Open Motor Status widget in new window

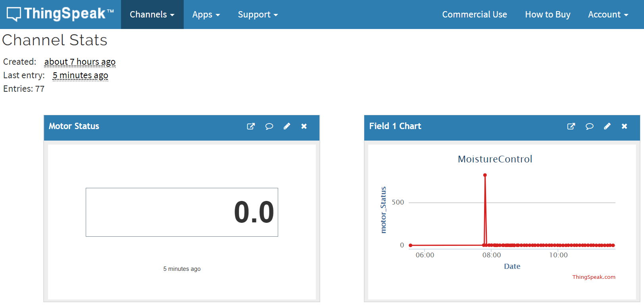(x=251, y=126)
